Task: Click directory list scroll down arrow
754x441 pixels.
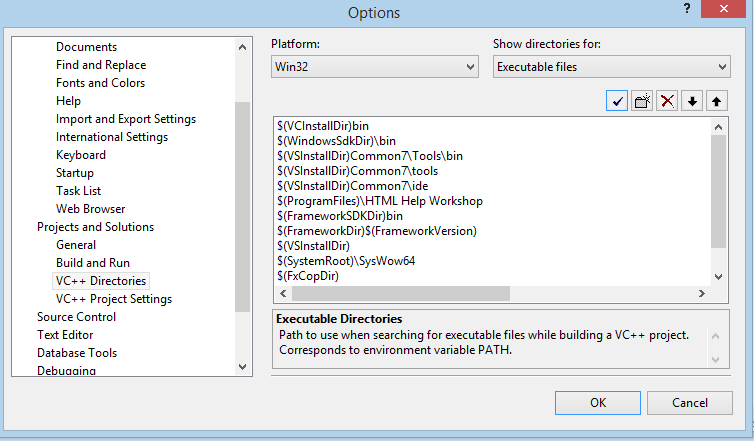Action: 718,277
